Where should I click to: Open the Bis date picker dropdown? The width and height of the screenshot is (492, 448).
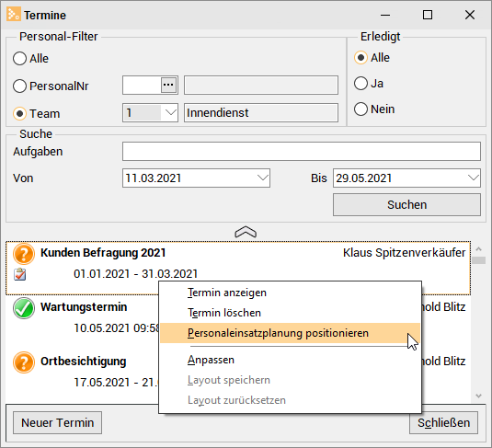pyautogui.click(x=474, y=178)
